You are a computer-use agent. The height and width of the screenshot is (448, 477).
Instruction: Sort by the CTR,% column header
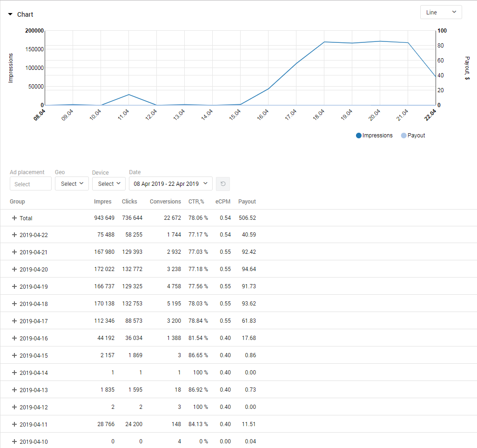coord(196,202)
